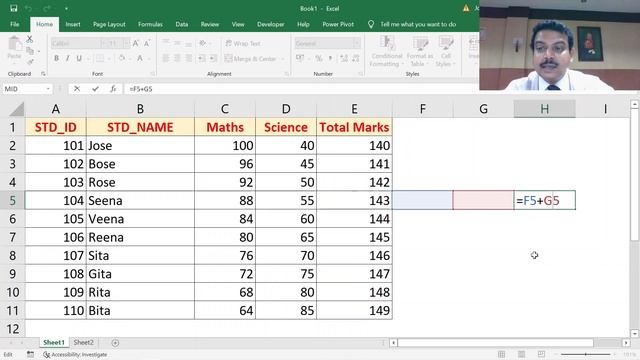Click the Fill Color bucket icon
This screenshot has width=640, height=360.
tap(122, 58)
